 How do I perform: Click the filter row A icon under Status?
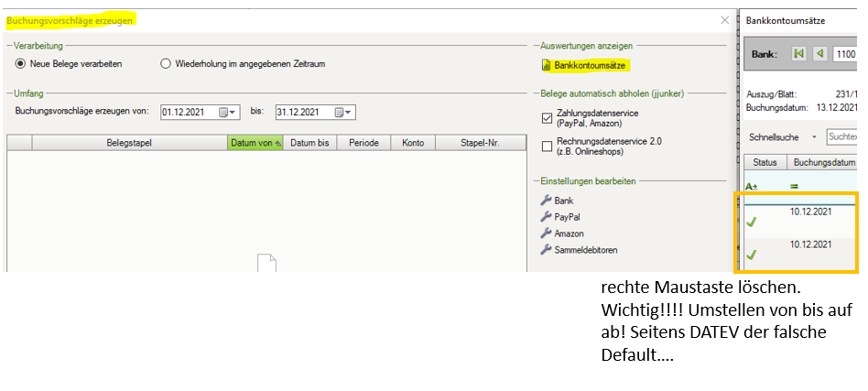[x=752, y=186]
